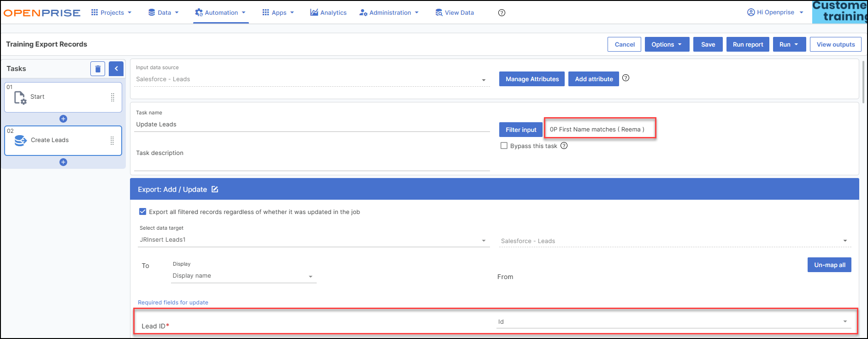Add a task below Start using plus icon
Viewport: 868px width, 339px height.
pyautogui.click(x=63, y=119)
